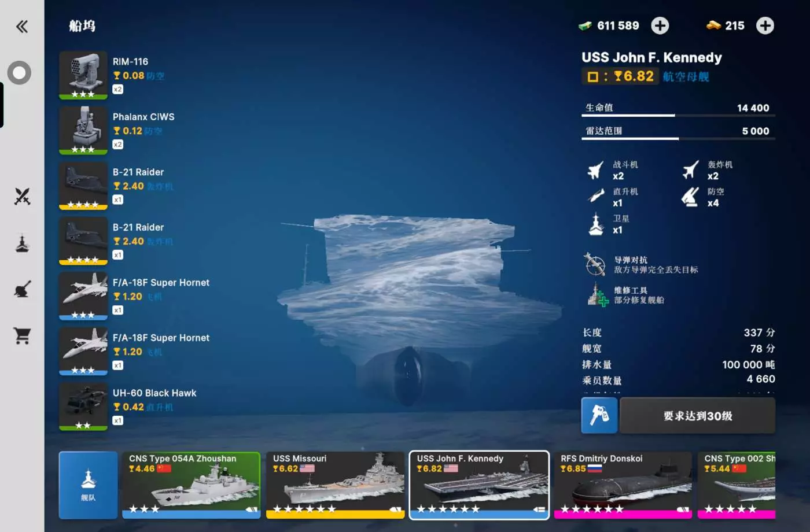Screen dimensions: 810x532
Task: Open the ship icon in left sidebar
Action: pos(22,243)
